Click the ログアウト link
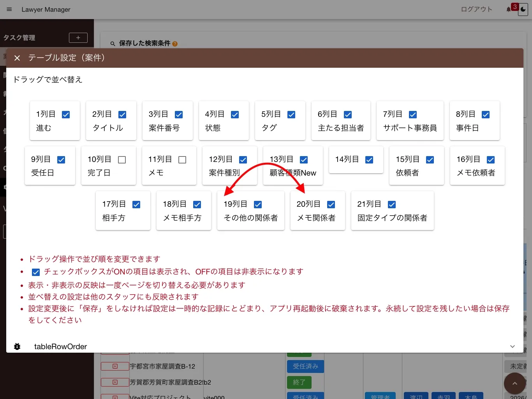This screenshot has height=399, width=532. click(476, 9)
